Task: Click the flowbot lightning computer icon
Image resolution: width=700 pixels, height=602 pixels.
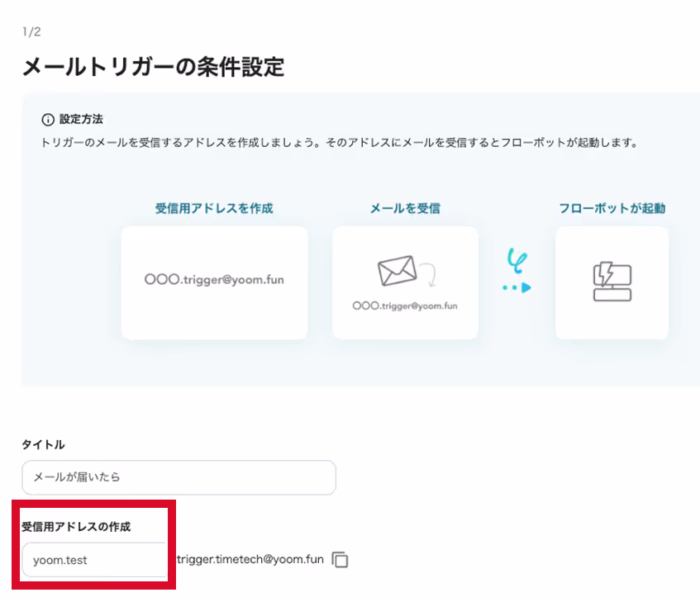Action: (x=612, y=282)
